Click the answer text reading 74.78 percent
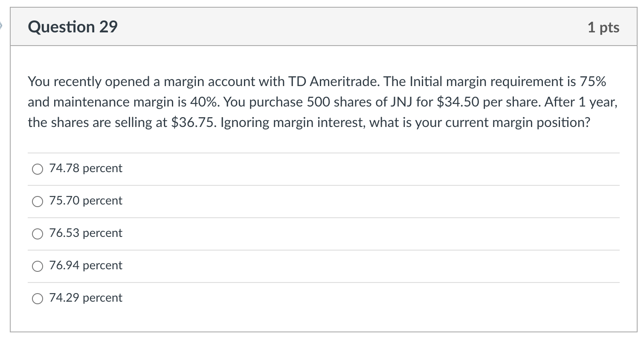Viewport: 644px width, 343px height. click(85, 168)
